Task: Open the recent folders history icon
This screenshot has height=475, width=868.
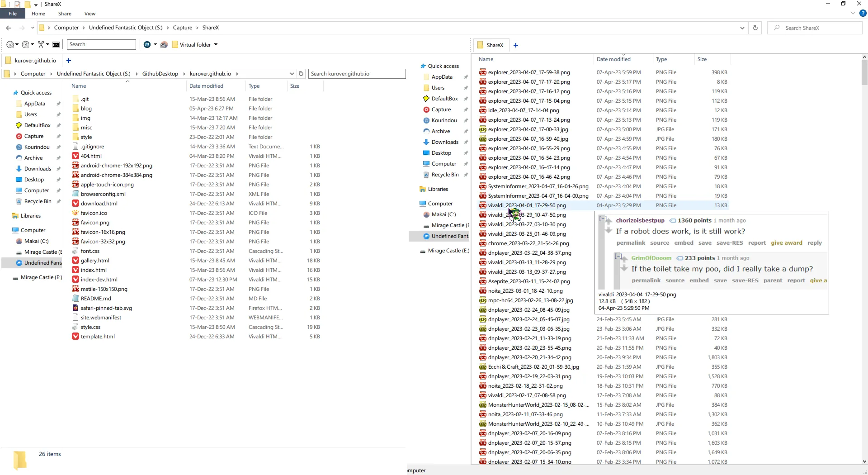Action: coord(10,44)
